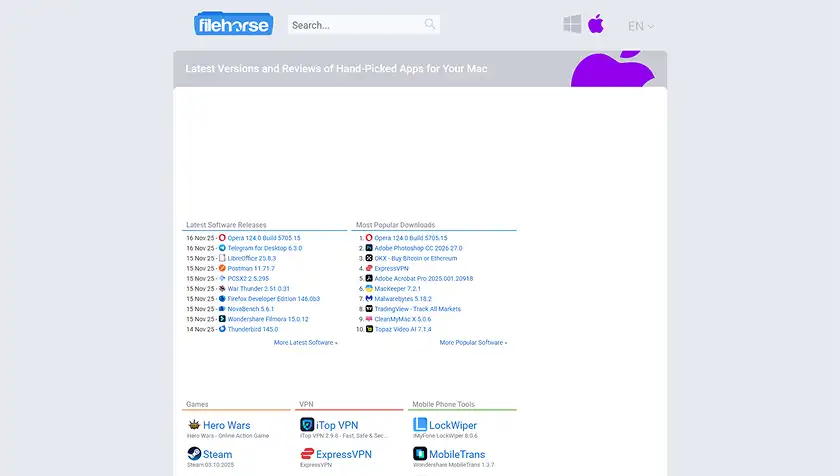Click the Thunderbird 145.0 icon
This screenshot has height=476, width=840.
222,329
